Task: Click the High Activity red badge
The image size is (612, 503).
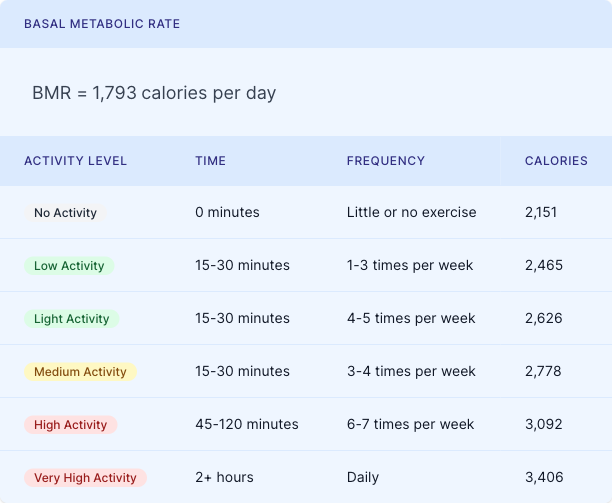Action: coord(70,425)
